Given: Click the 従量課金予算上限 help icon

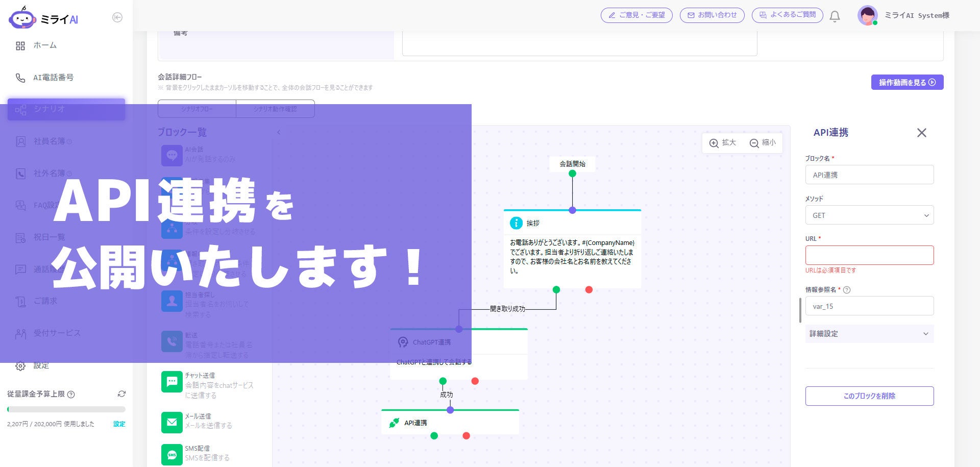Looking at the screenshot, I should pyautogui.click(x=71, y=395).
